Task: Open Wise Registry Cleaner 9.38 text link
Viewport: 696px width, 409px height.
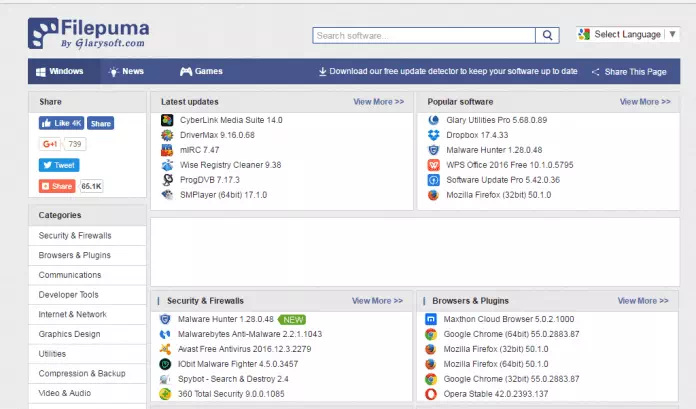Action: click(x=230, y=165)
